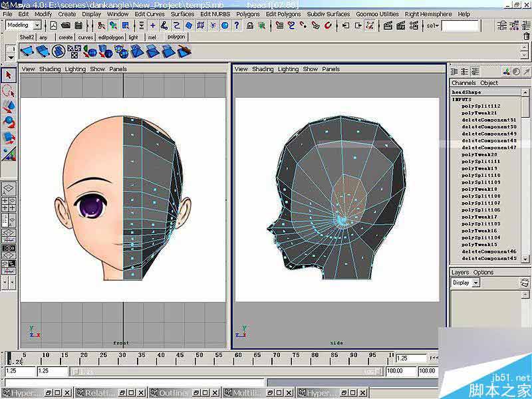Click the Snap to points magnet icon
532x399 pixels.
pos(303,25)
